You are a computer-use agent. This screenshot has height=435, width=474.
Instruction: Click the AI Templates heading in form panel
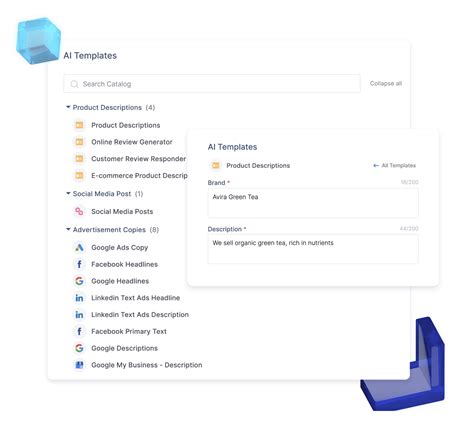click(232, 147)
